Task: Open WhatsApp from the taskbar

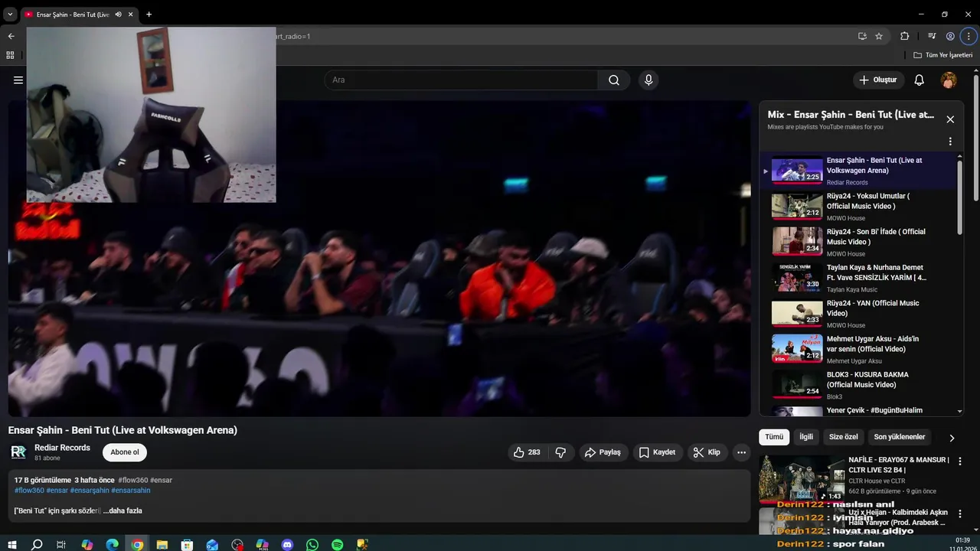Action: [x=312, y=545]
